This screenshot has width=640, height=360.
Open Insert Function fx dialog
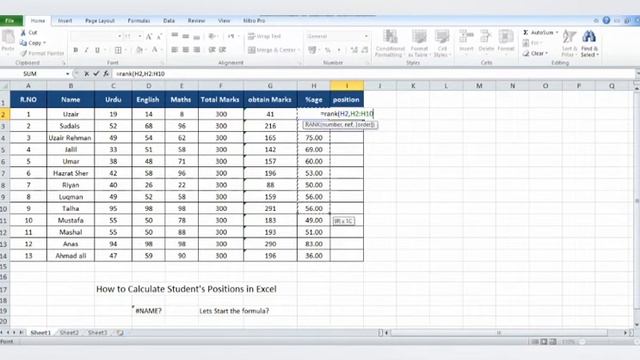[x=106, y=73]
